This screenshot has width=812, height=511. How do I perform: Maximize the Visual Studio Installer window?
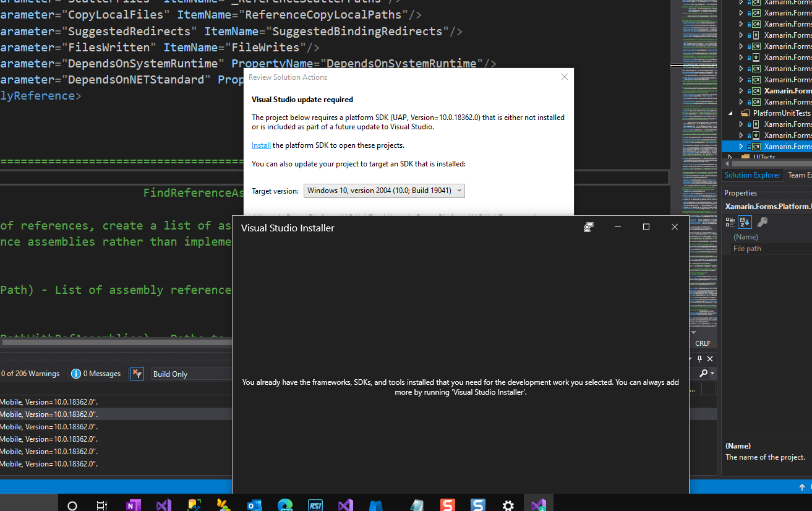[x=646, y=227]
